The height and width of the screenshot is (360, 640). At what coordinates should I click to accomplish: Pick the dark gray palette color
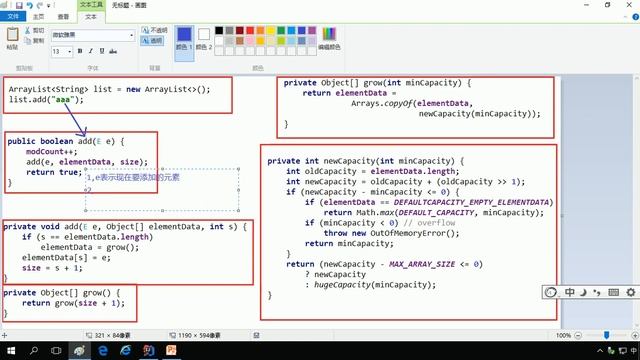(229, 31)
